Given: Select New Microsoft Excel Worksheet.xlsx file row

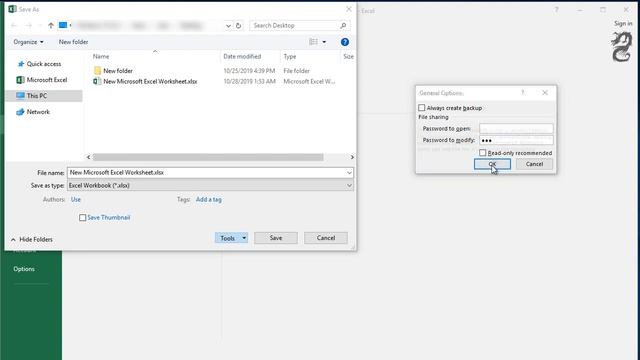Looking at the screenshot, I should coord(150,82).
